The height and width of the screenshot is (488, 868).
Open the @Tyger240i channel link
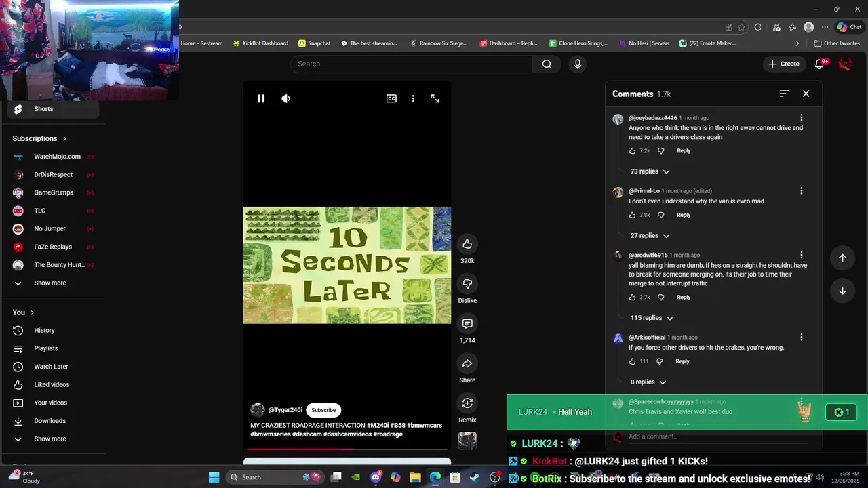(285, 410)
